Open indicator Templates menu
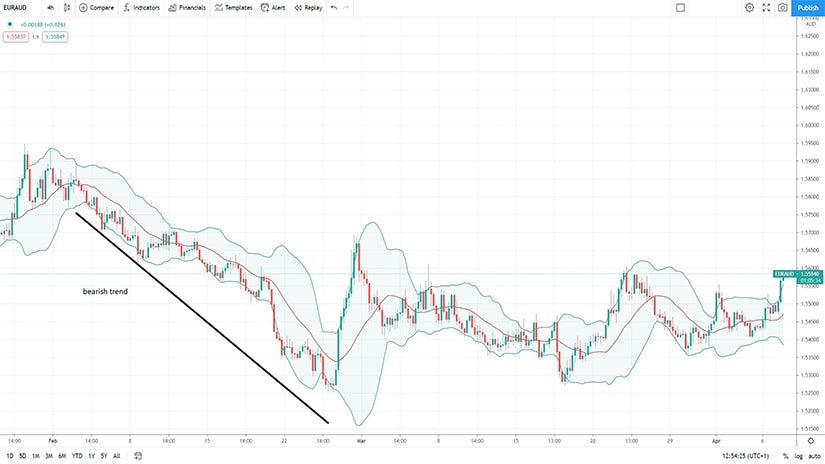 [234, 8]
